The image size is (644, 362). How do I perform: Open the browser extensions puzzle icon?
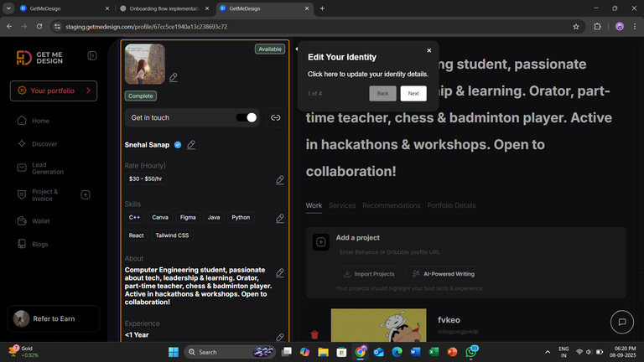coord(597,27)
